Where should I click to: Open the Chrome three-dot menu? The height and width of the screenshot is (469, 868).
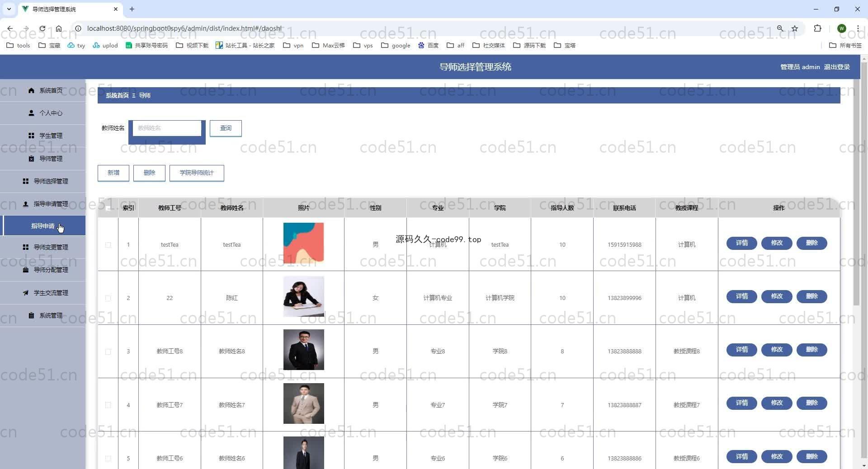click(x=858, y=28)
